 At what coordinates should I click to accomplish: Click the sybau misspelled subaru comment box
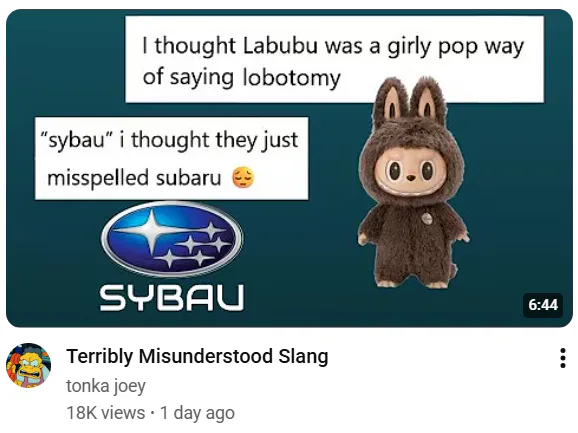[x=171, y=158]
